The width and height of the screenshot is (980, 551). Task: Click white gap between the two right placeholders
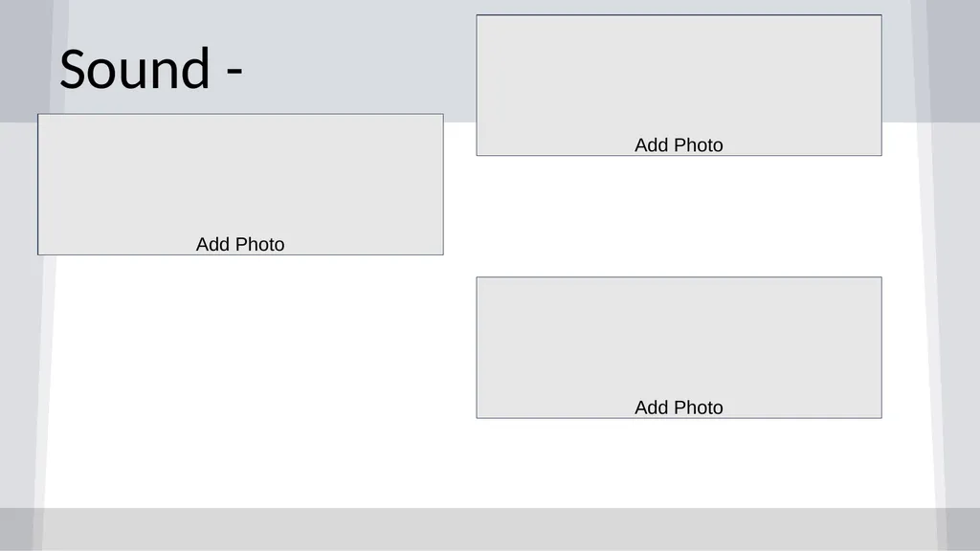coord(679,216)
